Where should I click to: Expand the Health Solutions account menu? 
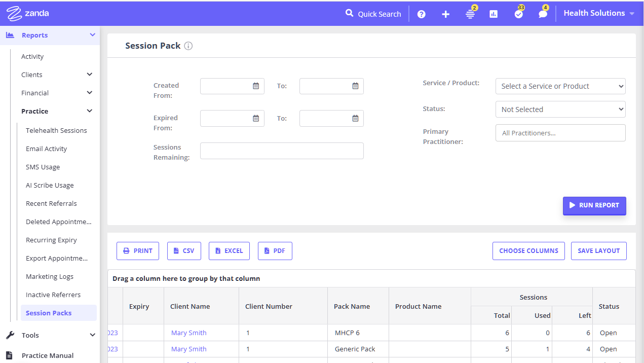pyautogui.click(x=599, y=13)
